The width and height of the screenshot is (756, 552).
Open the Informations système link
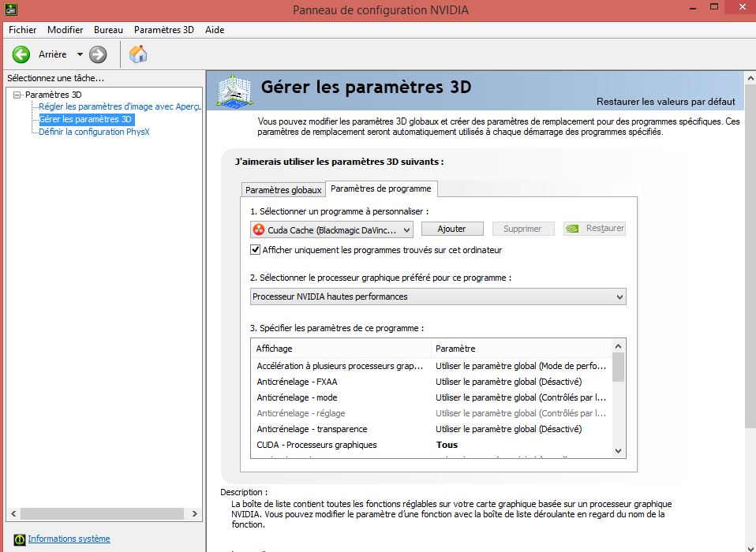(69, 539)
